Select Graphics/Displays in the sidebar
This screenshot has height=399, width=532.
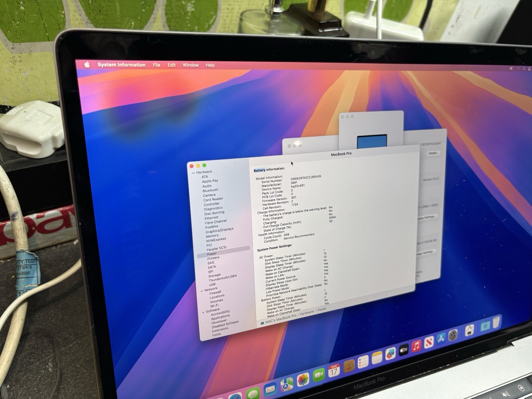pyautogui.click(x=219, y=230)
